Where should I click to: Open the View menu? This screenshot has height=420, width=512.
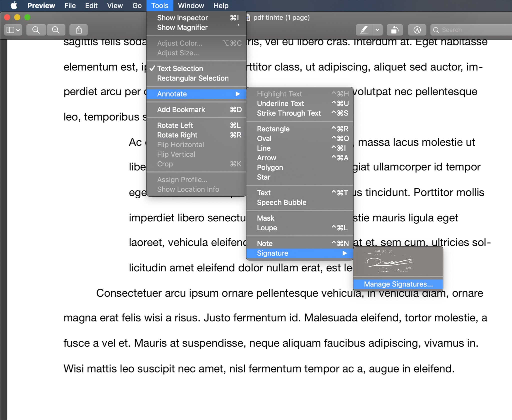click(115, 6)
